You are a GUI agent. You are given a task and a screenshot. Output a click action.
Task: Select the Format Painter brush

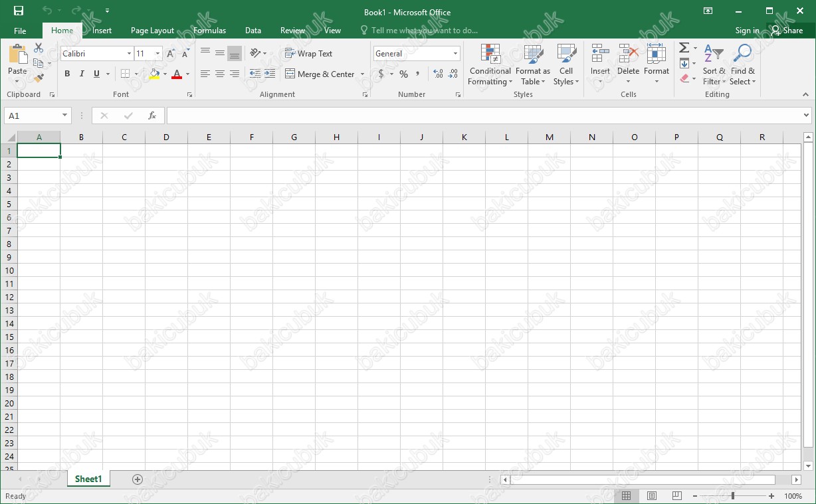click(39, 78)
